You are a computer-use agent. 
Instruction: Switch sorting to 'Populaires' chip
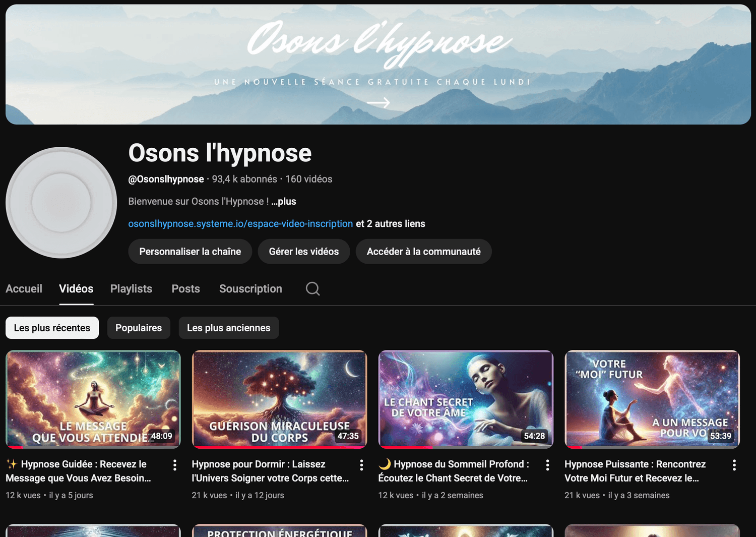click(x=139, y=328)
